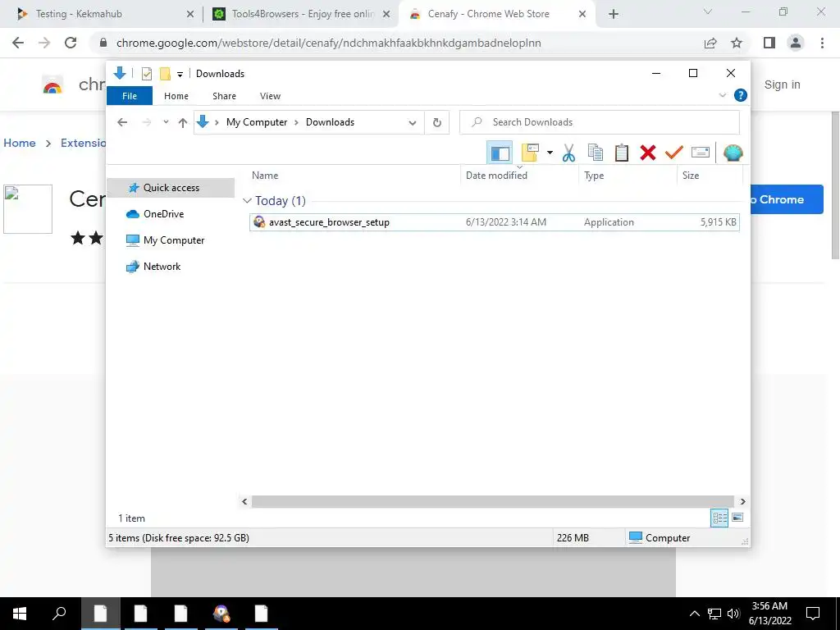This screenshot has height=630, width=840.
Task: Click the red X Delete icon
Action: [648, 153]
